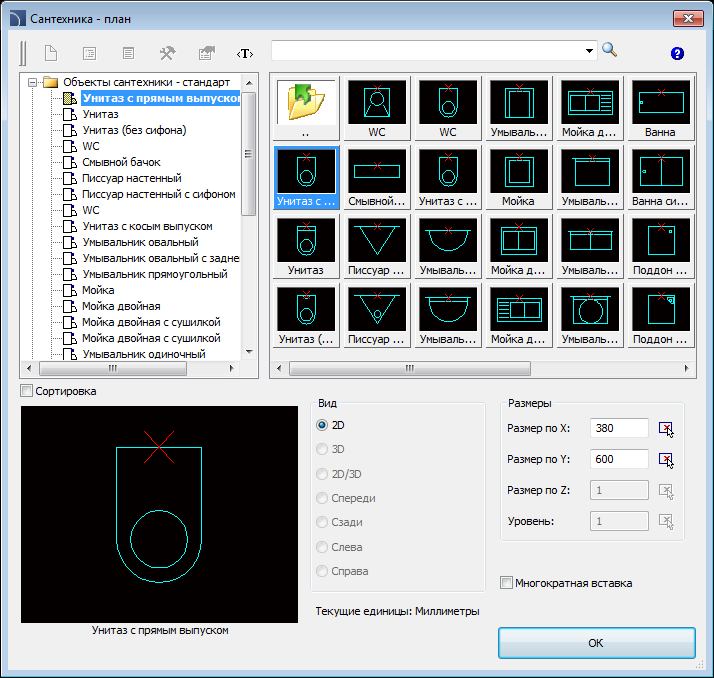Screen dimensions: 714x678
Task: Enable the Многократная вставка checkbox
Action: tap(506, 583)
